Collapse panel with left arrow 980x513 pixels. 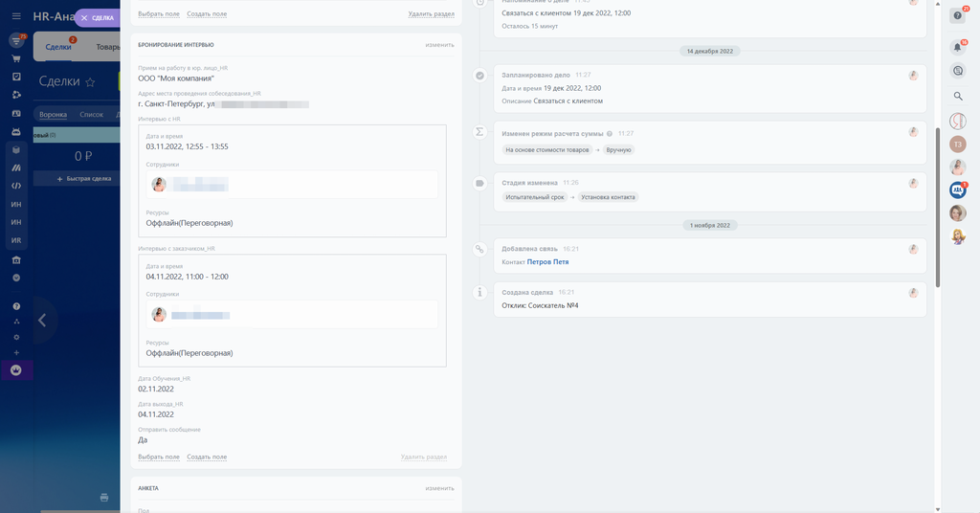pos(42,321)
